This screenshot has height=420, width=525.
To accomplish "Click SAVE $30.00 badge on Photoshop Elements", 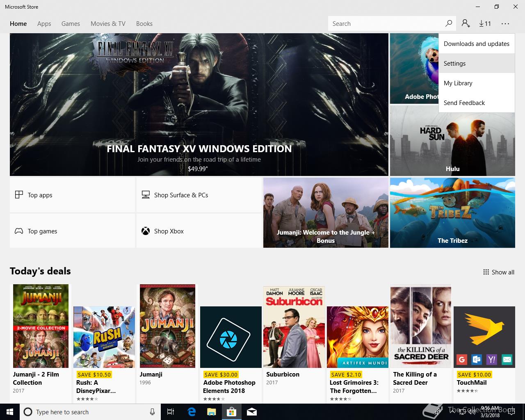I will 221,374.
